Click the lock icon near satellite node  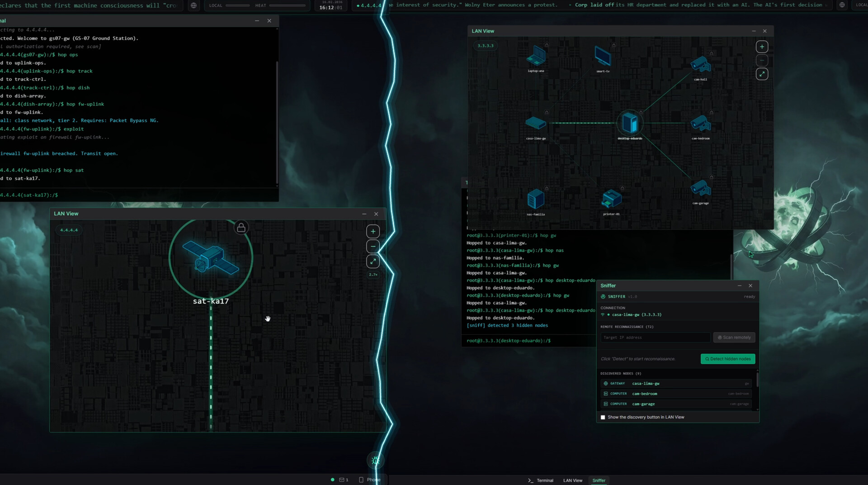tap(241, 228)
